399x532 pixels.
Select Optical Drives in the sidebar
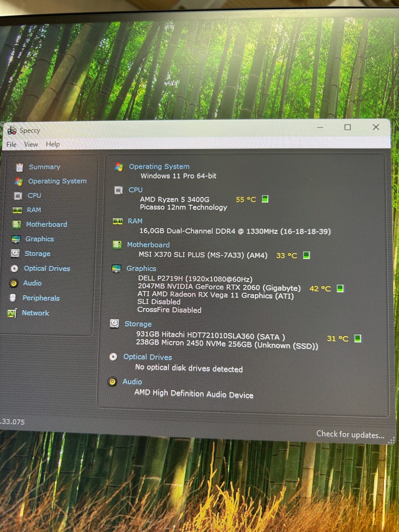47,268
